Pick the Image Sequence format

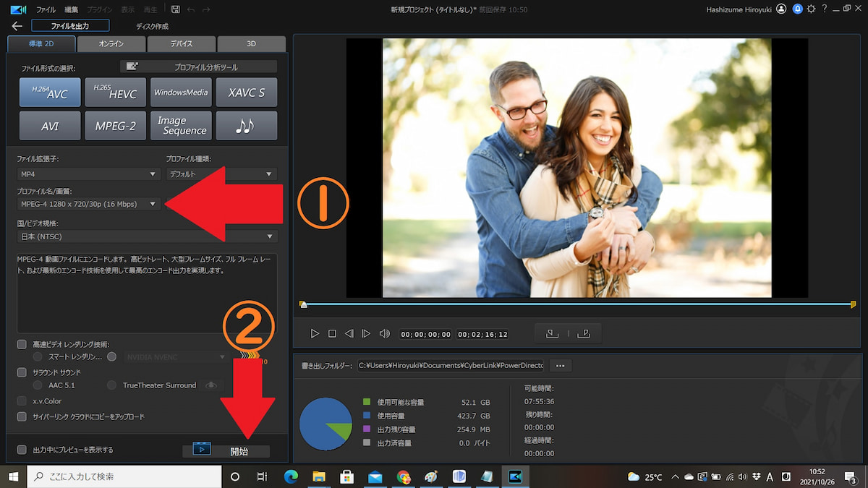pyautogui.click(x=181, y=126)
